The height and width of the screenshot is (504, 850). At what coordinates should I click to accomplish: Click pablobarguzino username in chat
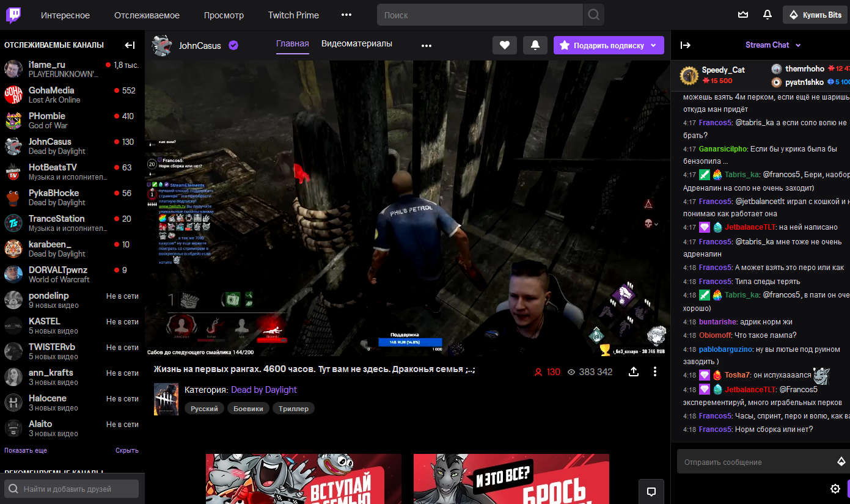pos(725,349)
